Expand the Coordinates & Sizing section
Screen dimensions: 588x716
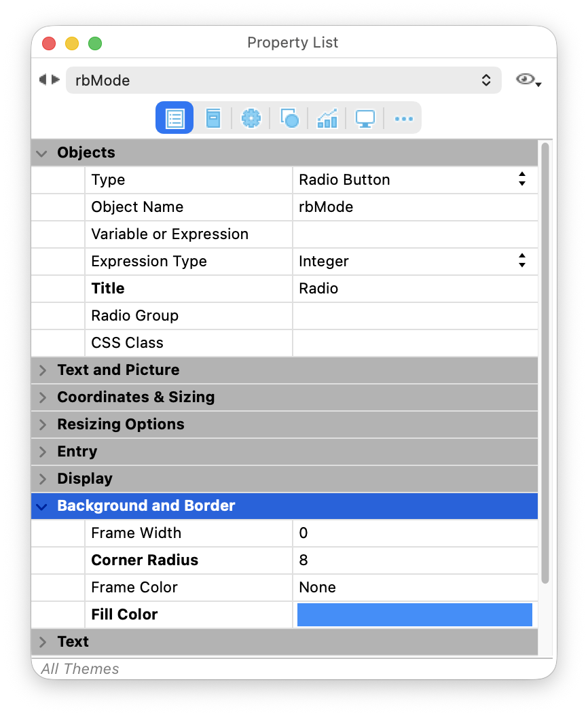43,397
